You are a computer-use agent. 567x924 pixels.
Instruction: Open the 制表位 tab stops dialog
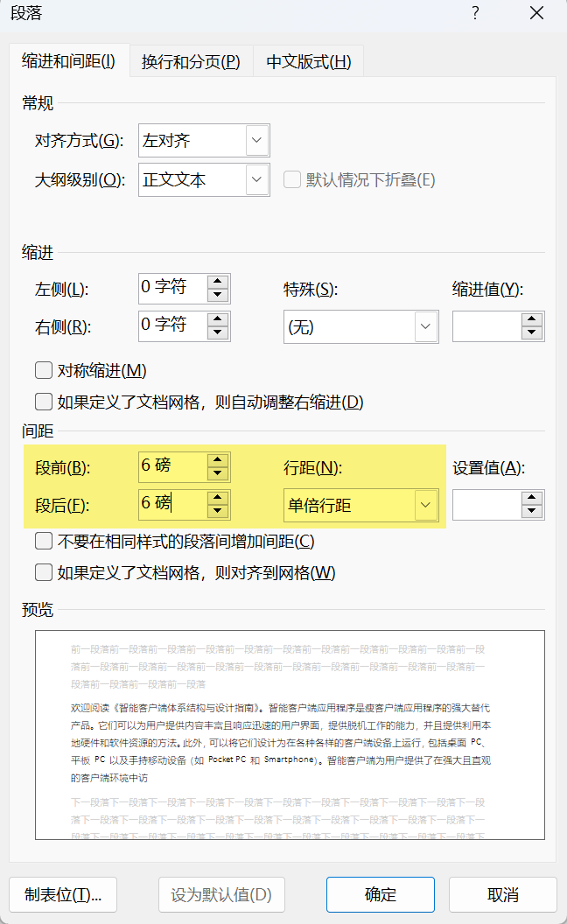point(63,894)
